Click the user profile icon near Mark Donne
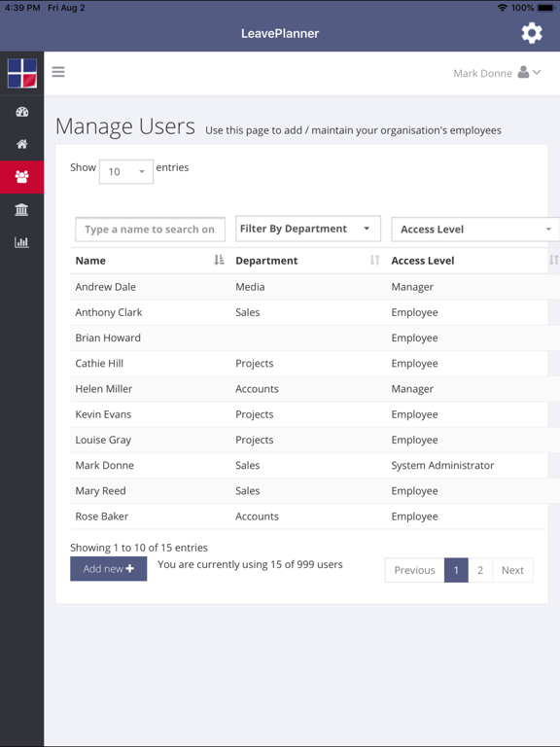Viewport: 560px width, 747px height. (523, 72)
